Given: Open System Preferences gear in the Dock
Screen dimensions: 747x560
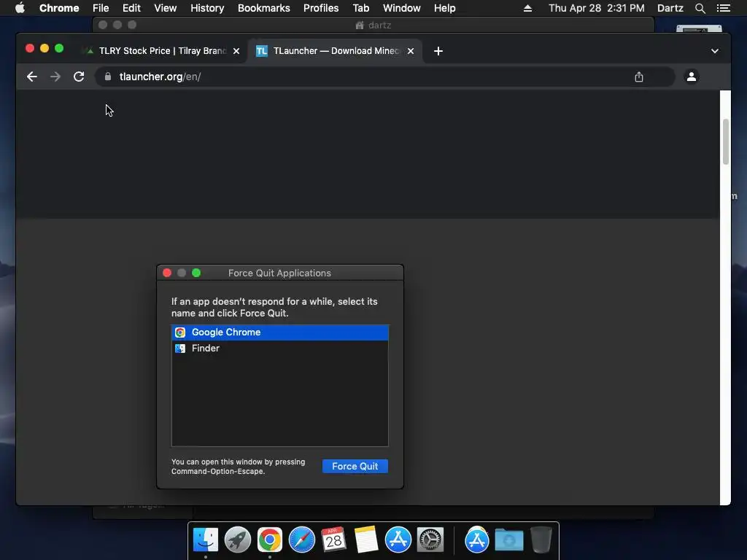Looking at the screenshot, I should click(430, 540).
